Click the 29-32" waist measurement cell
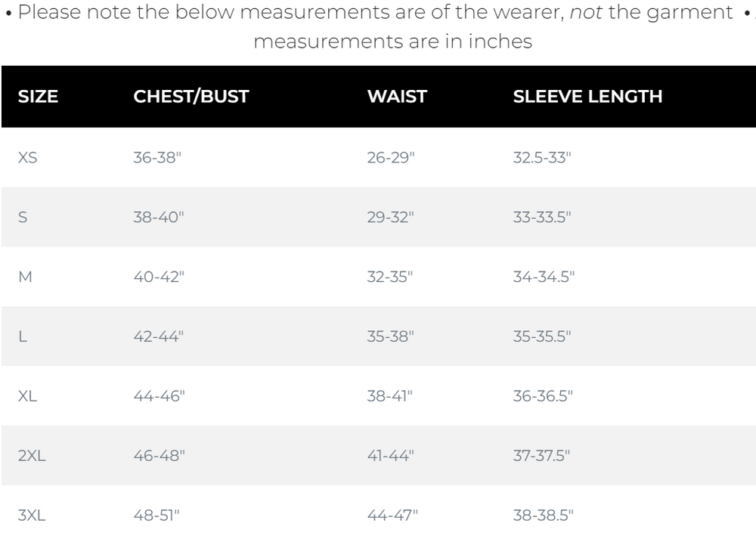This screenshot has width=756, height=542. [391, 217]
